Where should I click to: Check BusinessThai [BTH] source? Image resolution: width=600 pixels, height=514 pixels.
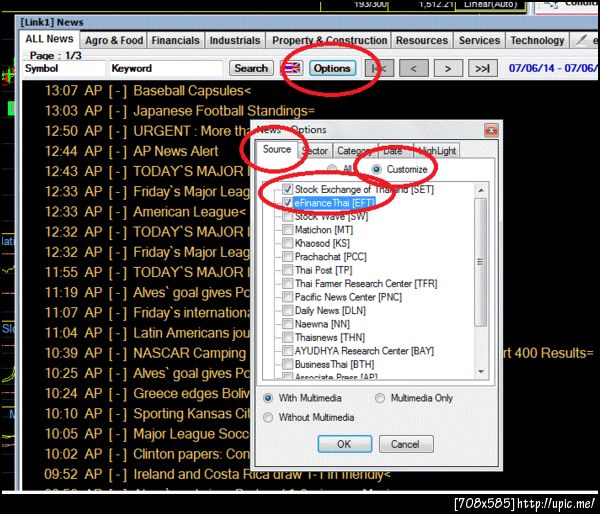(287, 364)
